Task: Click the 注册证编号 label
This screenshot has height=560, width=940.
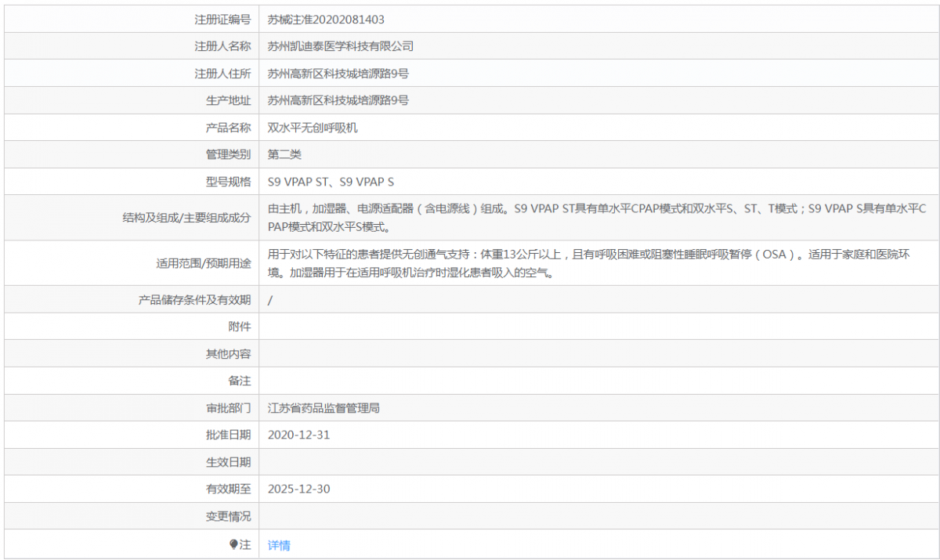Action: coord(222,20)
